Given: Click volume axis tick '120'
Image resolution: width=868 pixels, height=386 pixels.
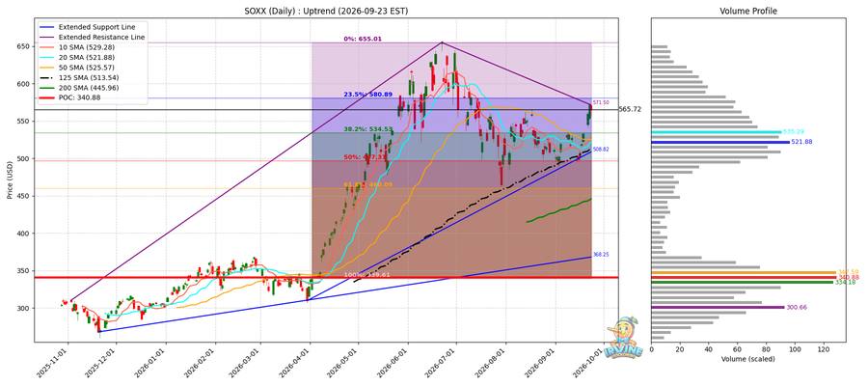Looking at the screenshot, I should [825, 349].
